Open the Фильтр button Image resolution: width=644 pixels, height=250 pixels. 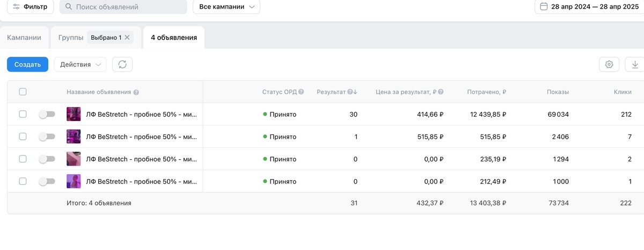click(30, 7)
